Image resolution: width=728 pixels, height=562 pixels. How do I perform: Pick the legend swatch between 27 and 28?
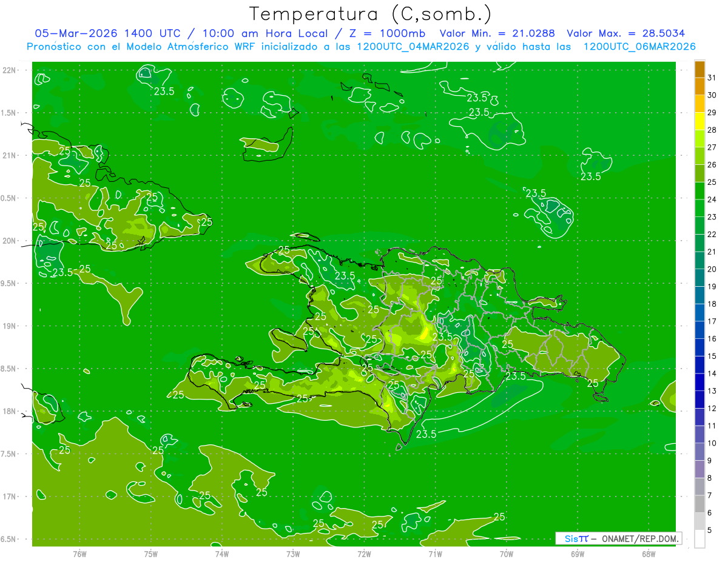[699, 139]
